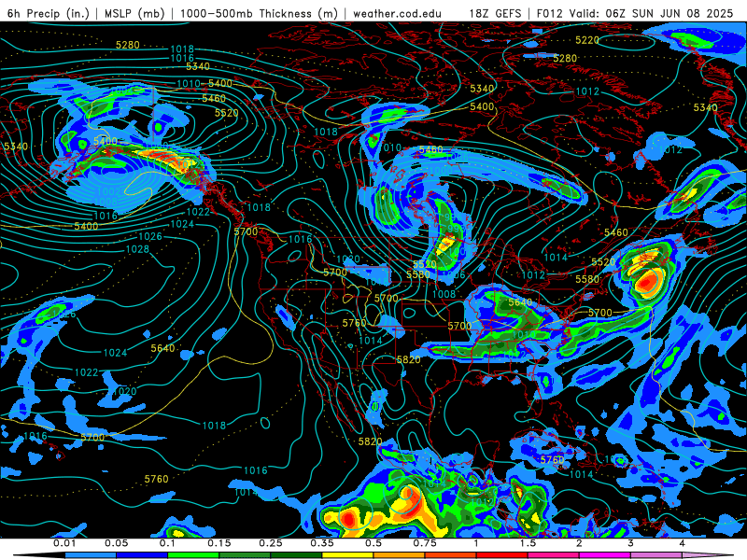Select the "1000-500mb Thickness (m)" header text
This screenshot has height=560, width=747.
(259, 13)
